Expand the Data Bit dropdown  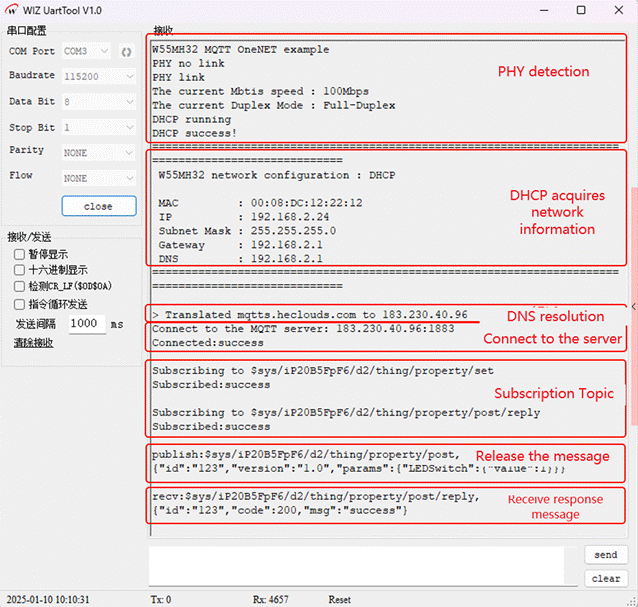(x=99, y=102)
